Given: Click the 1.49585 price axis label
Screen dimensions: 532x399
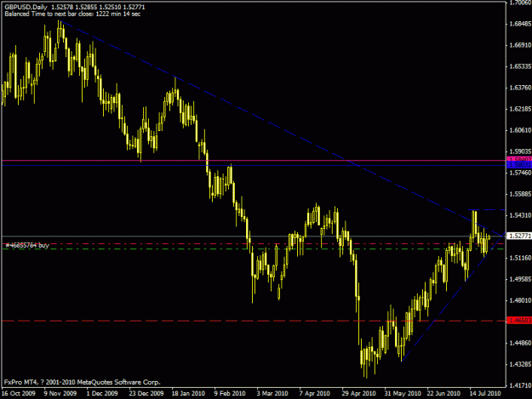Looking at the screenshot, I should pos(520,279).
